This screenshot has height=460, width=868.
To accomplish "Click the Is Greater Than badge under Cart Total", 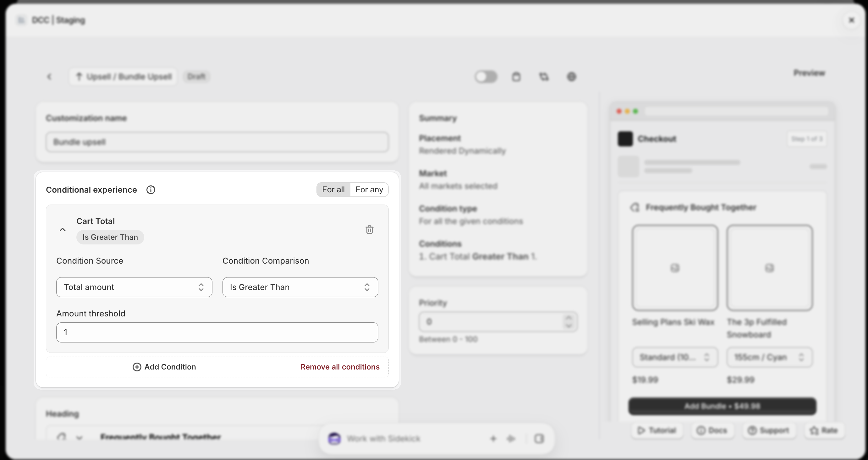I will [110, 237].
